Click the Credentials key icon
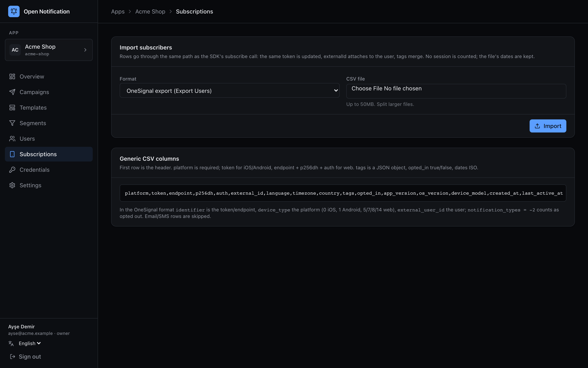 point(12,170)
